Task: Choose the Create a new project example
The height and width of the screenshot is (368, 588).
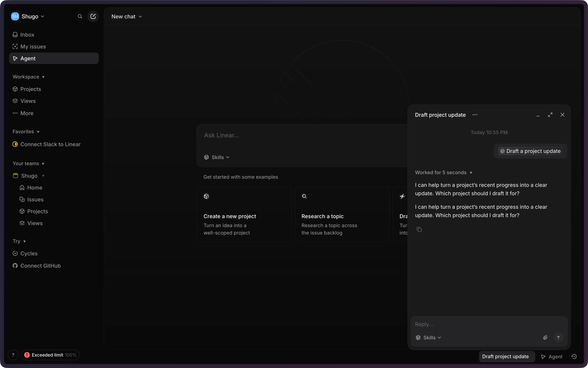Action: [x=244, y=214]
